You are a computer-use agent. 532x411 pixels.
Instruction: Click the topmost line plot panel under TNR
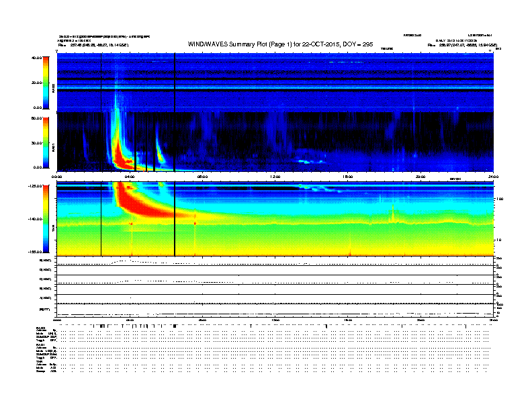click(x=275, y=261)
